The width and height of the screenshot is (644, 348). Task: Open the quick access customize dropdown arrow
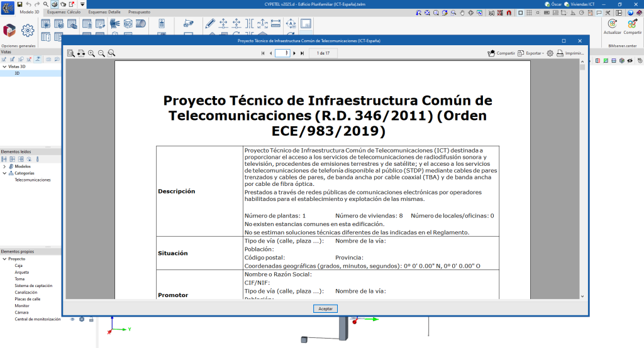[82, 4]
